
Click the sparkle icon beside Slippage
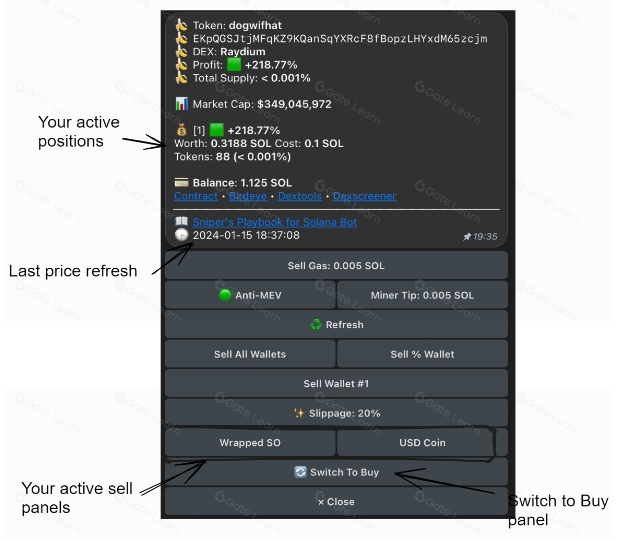(x=299, y=413)
